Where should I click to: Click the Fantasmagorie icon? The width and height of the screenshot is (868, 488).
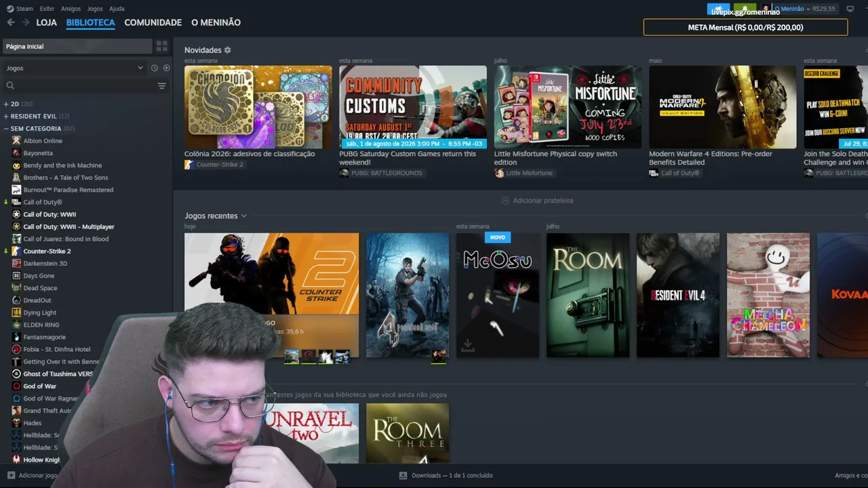coord(17,337)
